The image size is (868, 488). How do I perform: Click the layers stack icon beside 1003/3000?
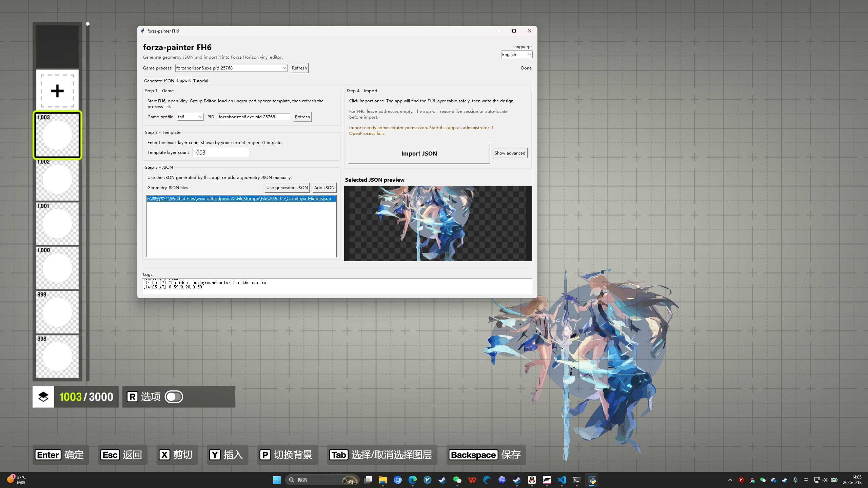(43, 396)
